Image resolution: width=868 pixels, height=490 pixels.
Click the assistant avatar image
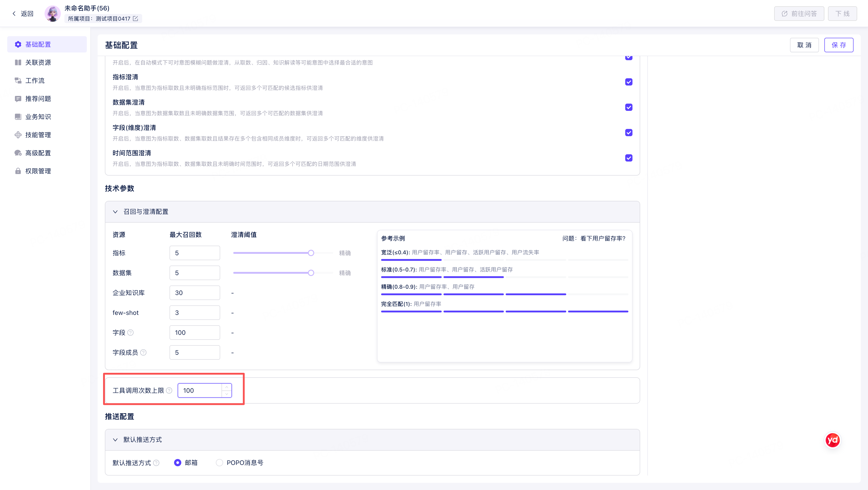click(x=53, y=14)
